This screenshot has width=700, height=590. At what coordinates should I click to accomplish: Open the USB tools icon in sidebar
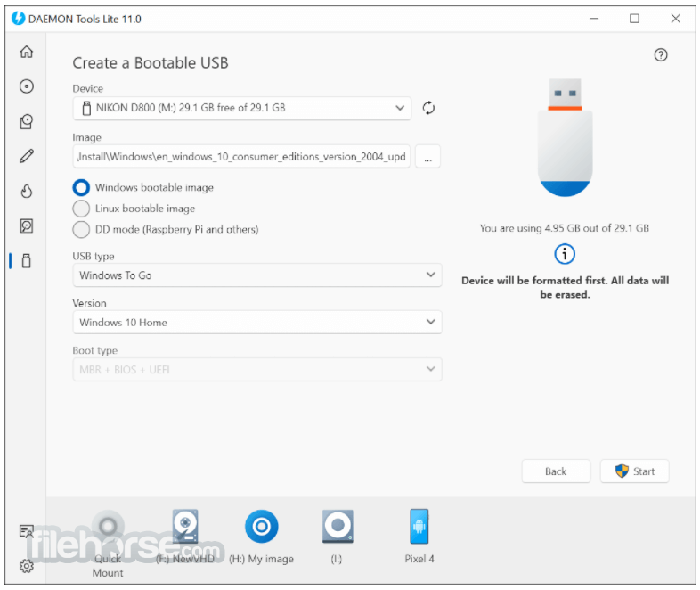point(27,261)
